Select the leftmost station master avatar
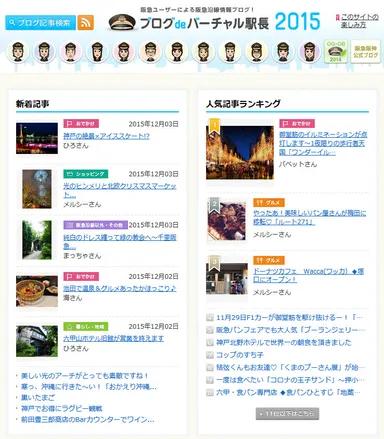384x439 pixels. coord(18,52)
